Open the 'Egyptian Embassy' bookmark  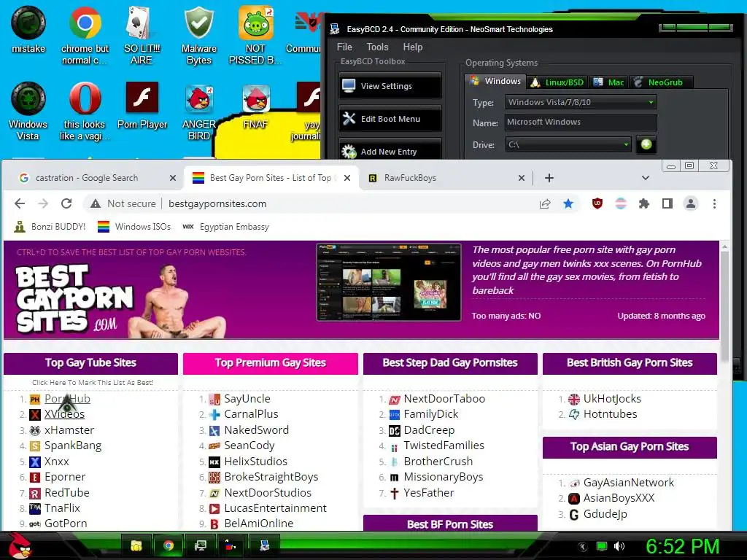tap(226, 227)
